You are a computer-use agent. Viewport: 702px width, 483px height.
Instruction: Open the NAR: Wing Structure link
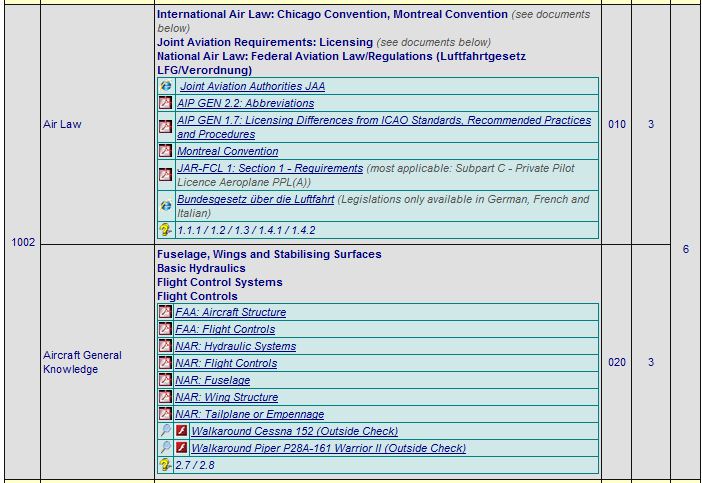point(226,397)
